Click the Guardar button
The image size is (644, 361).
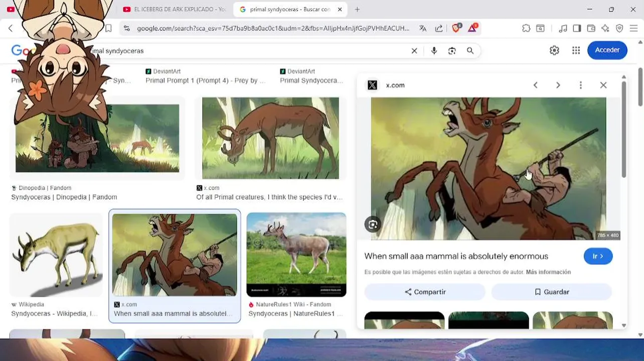[x=552, y=292]
